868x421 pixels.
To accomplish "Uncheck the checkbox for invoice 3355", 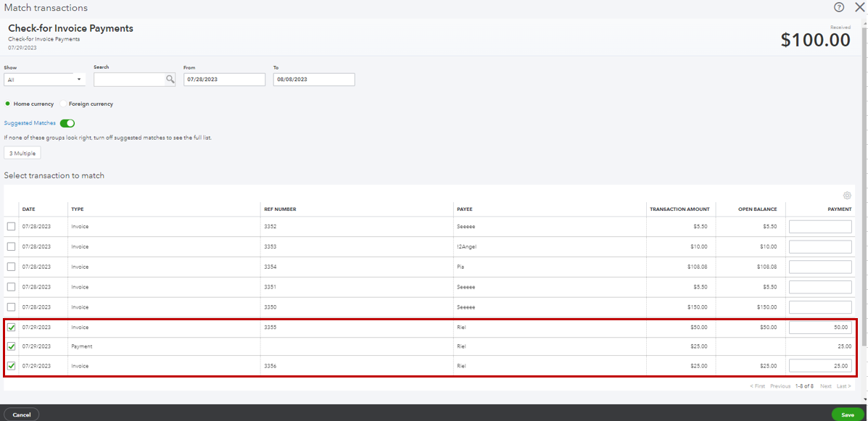I will point(12,327).
